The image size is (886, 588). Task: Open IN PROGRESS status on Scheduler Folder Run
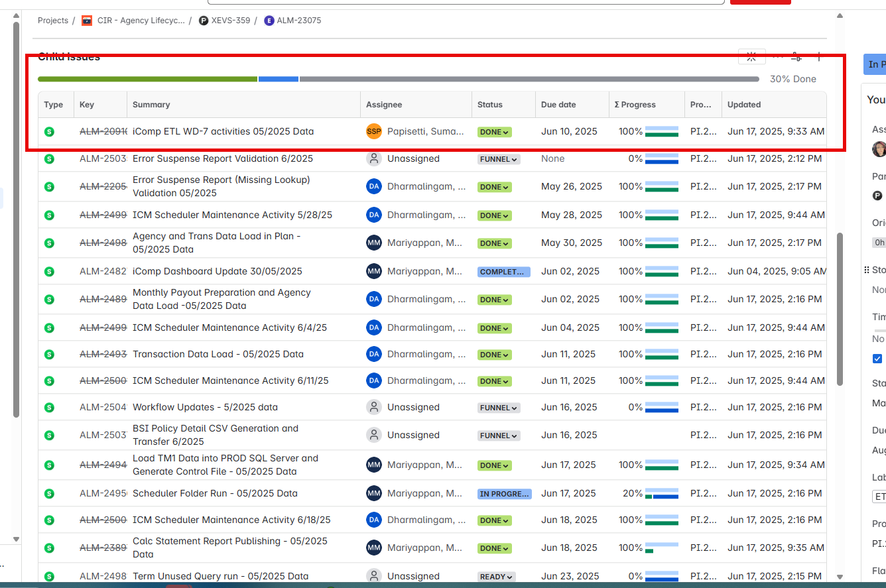504,494
